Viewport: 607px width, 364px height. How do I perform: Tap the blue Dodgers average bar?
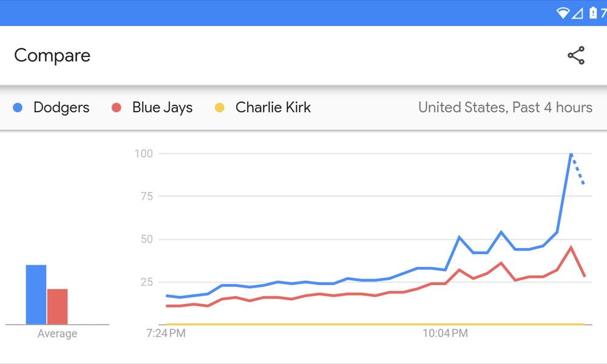[x=36, y=294]
